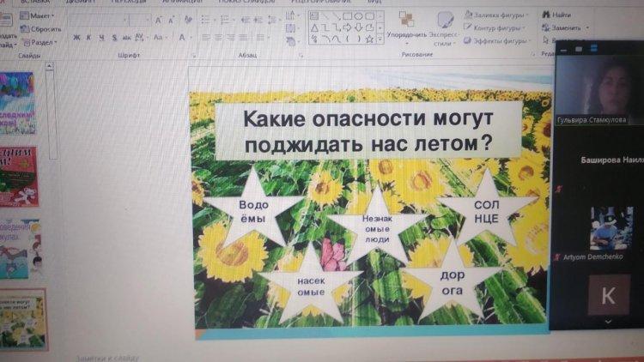The width and height of the screenshot is (644, 362).
Task: Click the bulleted list icon
Action: 207,20
